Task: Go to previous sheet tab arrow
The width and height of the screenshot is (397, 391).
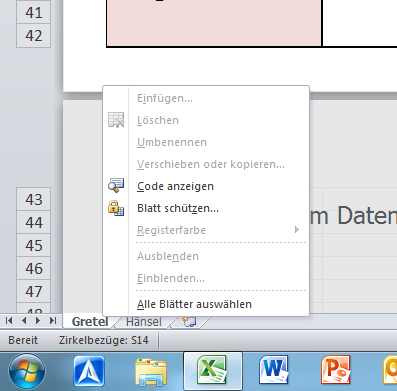Action: [x=24, y=321]
